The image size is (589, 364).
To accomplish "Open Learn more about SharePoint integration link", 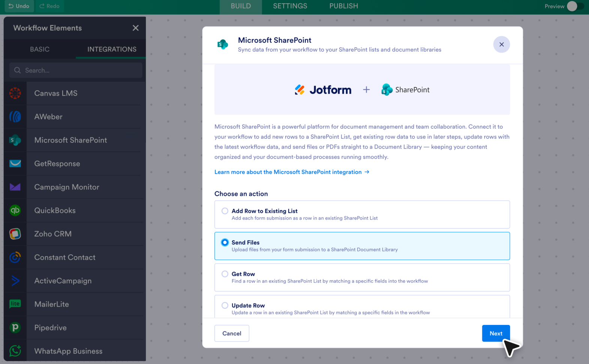I will [x=292, y=172].
